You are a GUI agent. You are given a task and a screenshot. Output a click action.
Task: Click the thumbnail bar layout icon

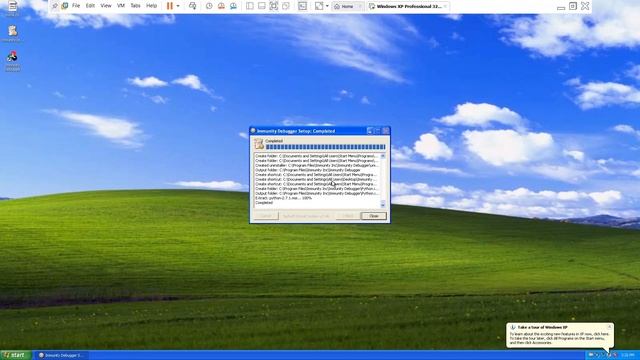tap(262, 6)
